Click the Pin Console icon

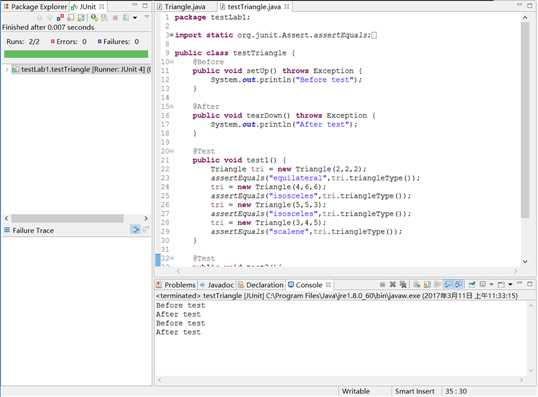tap(472, 284)
